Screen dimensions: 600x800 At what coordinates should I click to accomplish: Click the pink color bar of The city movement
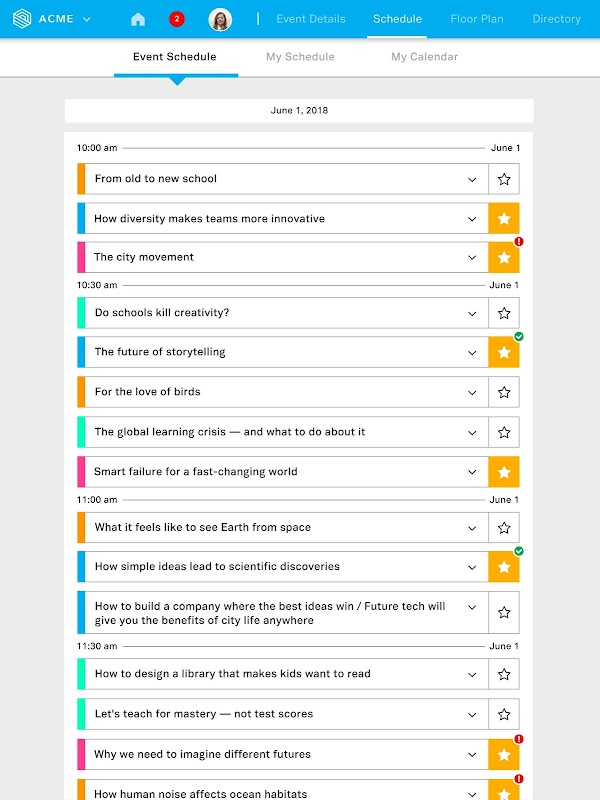(81, 257)
